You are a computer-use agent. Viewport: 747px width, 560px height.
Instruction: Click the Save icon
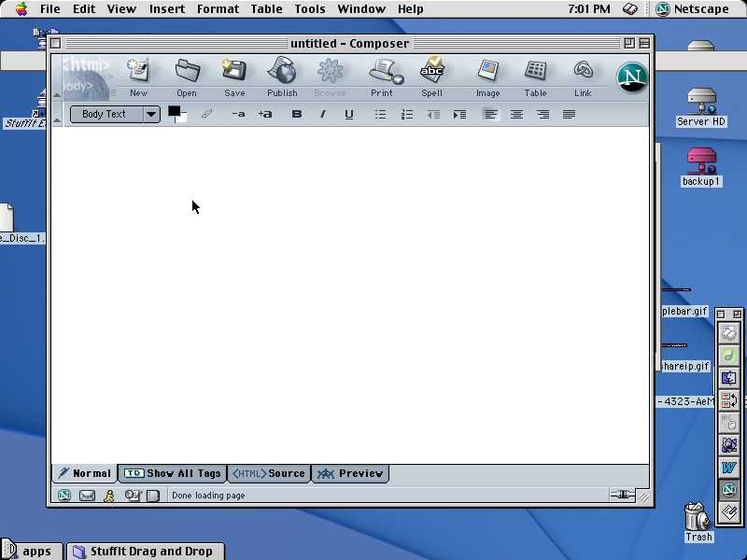click(x=234, y=73)
